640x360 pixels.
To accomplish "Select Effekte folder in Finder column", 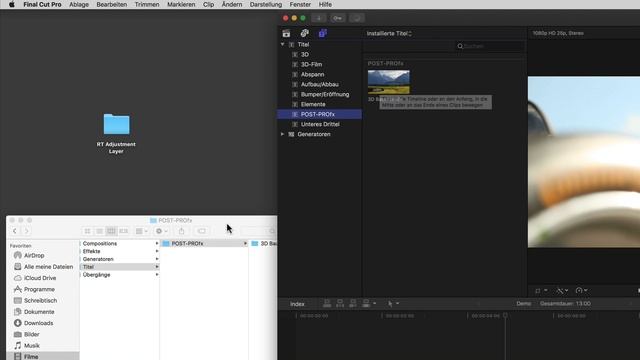I will tap(120, 251).
